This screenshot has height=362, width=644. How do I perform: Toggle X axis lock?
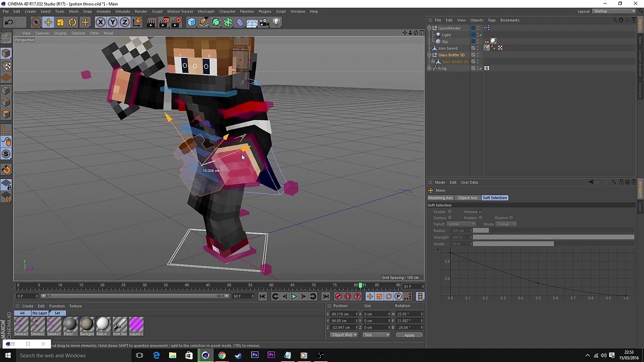click(101, 22)
